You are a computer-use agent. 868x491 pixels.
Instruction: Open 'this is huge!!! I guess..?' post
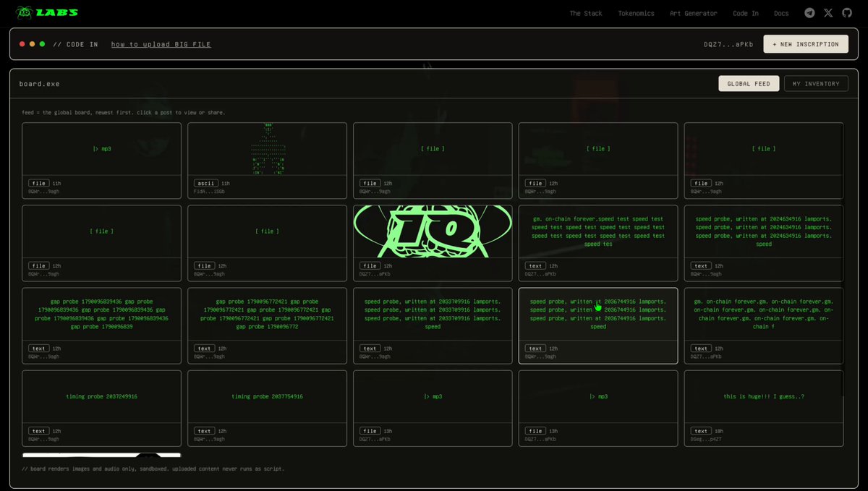coord(764,409)
